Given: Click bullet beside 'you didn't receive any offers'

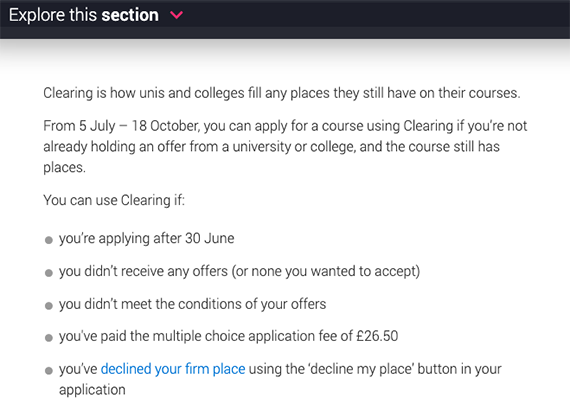Looking at the screenshot, I should (x=49, y=273).
